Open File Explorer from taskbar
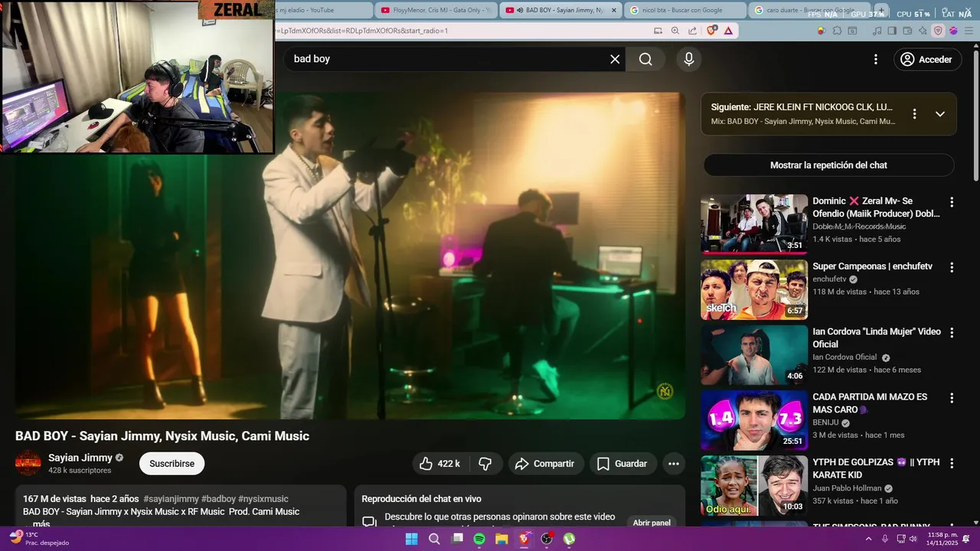This screenshot has height=551, width=980. tap(501, 539)
